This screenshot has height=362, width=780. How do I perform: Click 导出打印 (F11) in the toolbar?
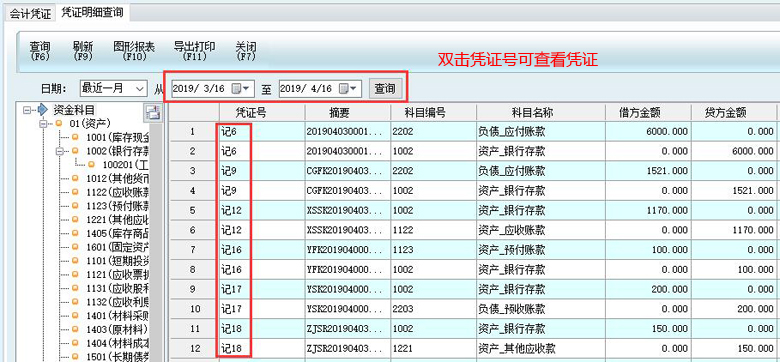195,51
